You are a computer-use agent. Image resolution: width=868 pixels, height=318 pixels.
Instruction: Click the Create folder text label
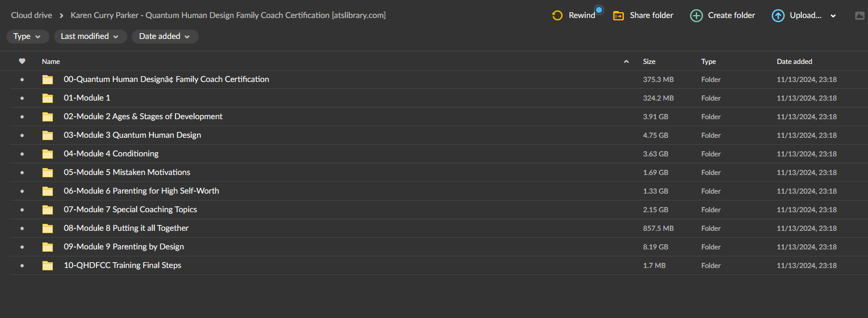tap(731, 16)
